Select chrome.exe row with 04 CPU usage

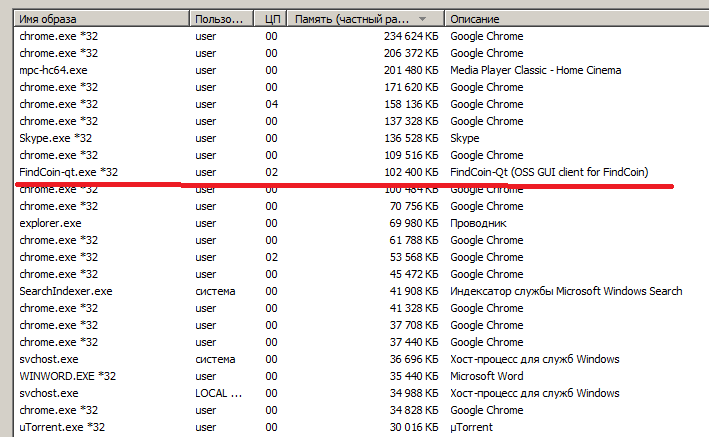tap(361, 104)
